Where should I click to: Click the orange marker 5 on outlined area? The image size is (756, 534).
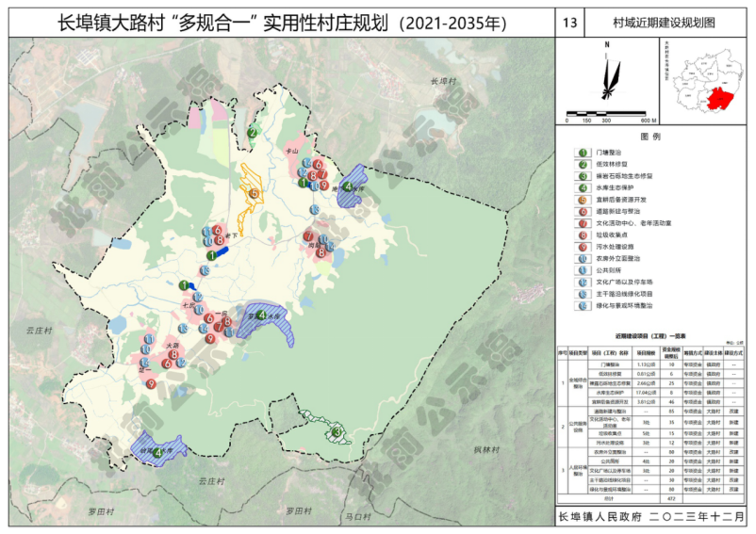pyautogui.click(x=254, y=193)
